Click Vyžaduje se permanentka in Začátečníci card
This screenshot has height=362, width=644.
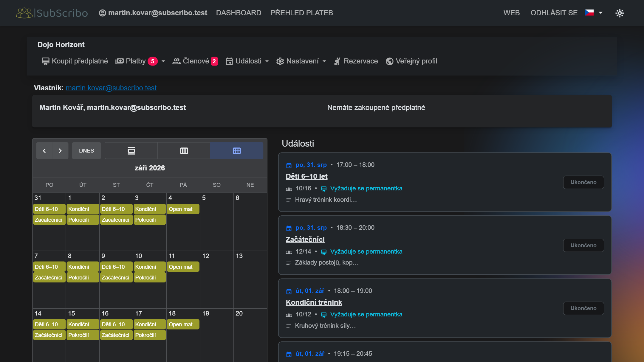tap(366, 251)
